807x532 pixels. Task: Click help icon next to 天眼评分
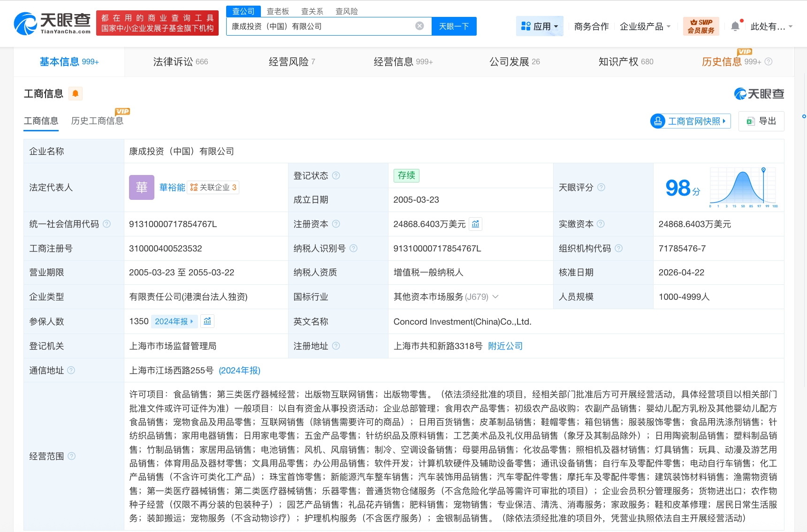tap(601, 187)
